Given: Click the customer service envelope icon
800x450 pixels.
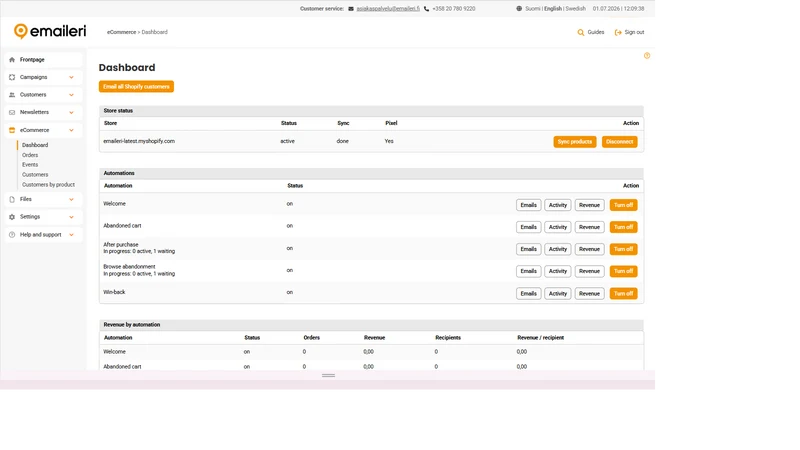Looking at the screenshot, I should (x=351, y=9).
